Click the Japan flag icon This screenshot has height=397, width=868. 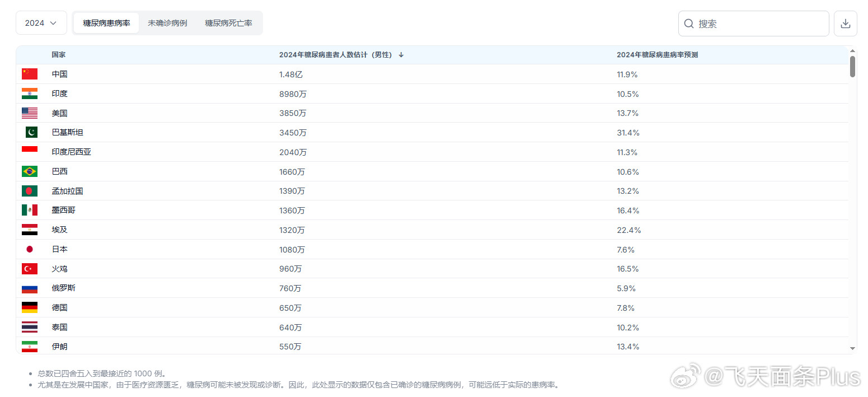point(30,249)
